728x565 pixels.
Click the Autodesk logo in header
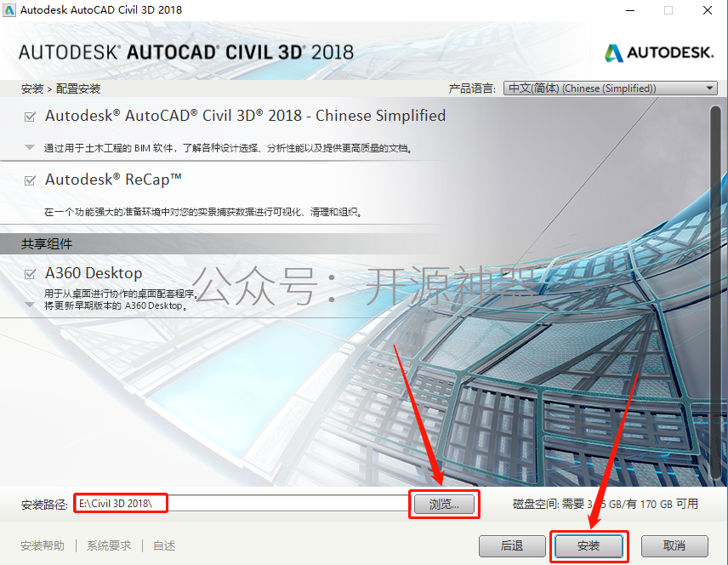[x=659, y=53]
